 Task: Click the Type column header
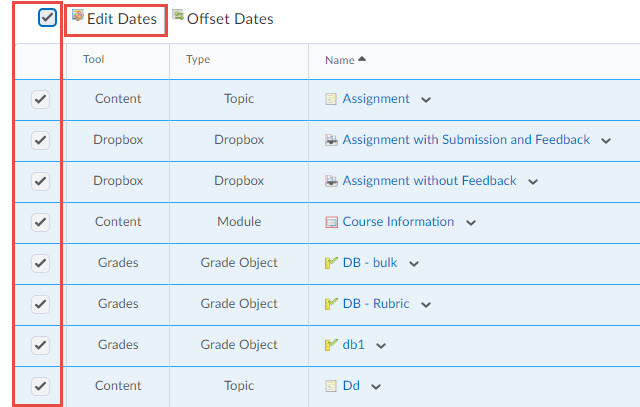(x=198, y=60)
